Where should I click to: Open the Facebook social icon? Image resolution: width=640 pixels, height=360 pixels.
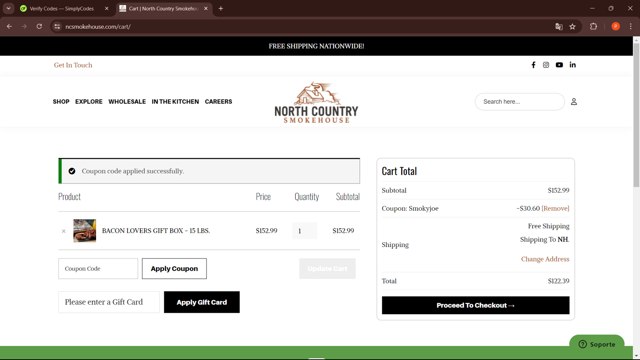[x=533, y=65]
